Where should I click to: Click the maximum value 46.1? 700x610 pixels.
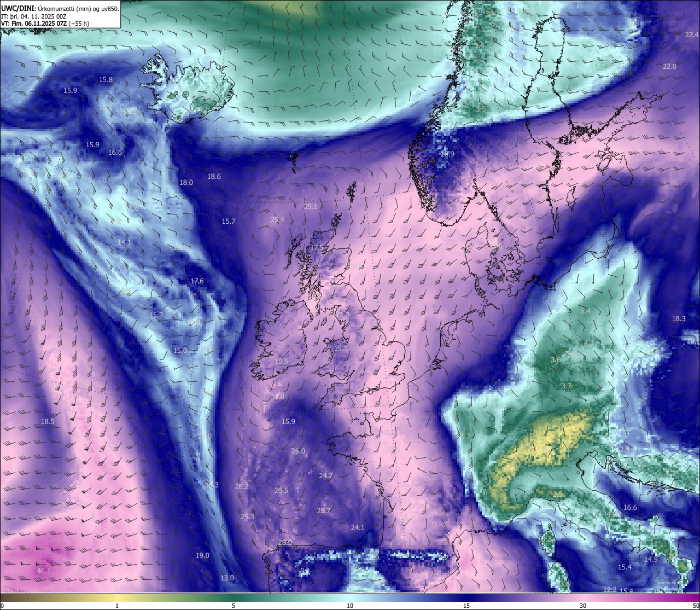coord(44,571)
